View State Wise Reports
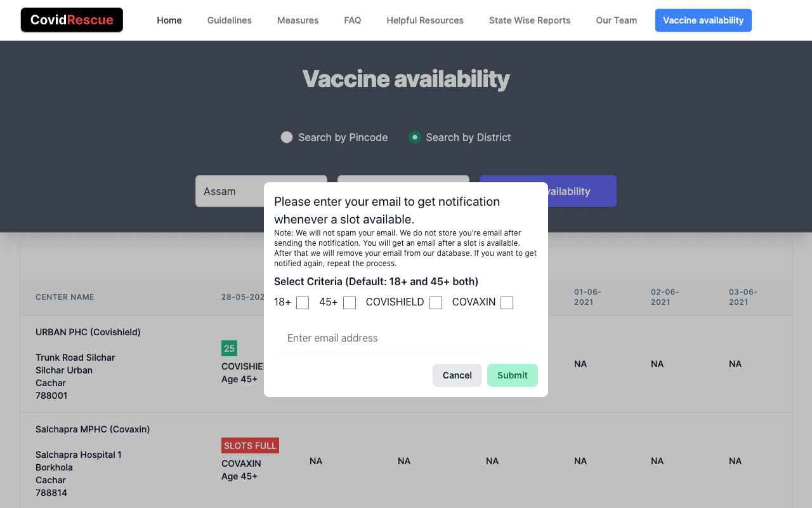The width and height of the screenshot is (812, 508). tap(530, 20)
